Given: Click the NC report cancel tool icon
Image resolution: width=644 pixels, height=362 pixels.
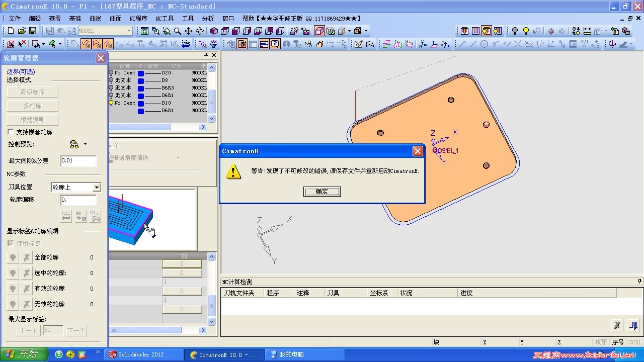Looking at the screenshot, I should (617, 326).
